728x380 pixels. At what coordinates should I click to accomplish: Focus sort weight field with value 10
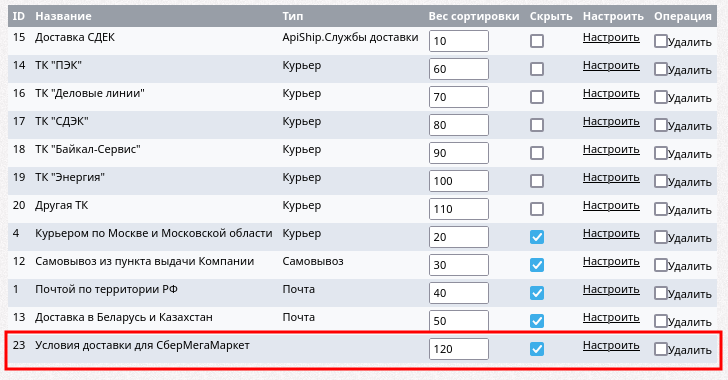(459, 41)
